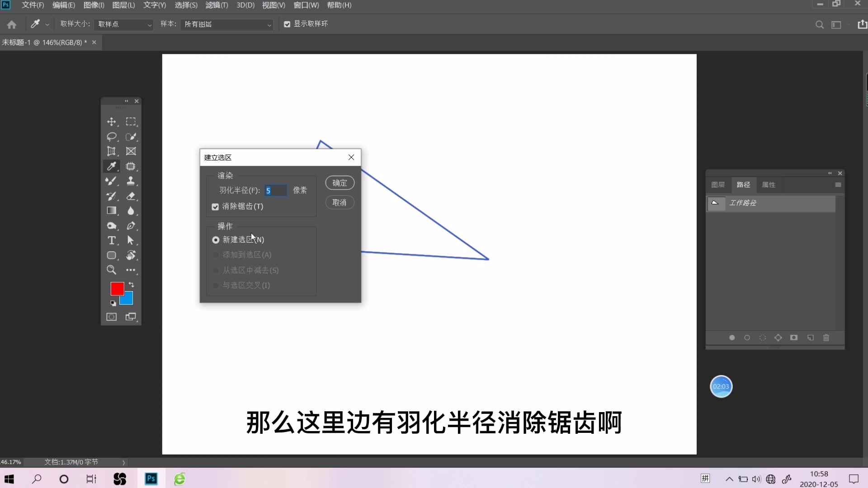Select the Rectangular Marquee tool
Viewport: 868px width, 488px height.
[x=131, y=122]
